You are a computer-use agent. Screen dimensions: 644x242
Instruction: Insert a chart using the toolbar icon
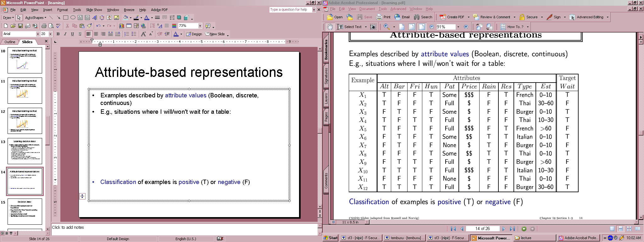point(121,26)
